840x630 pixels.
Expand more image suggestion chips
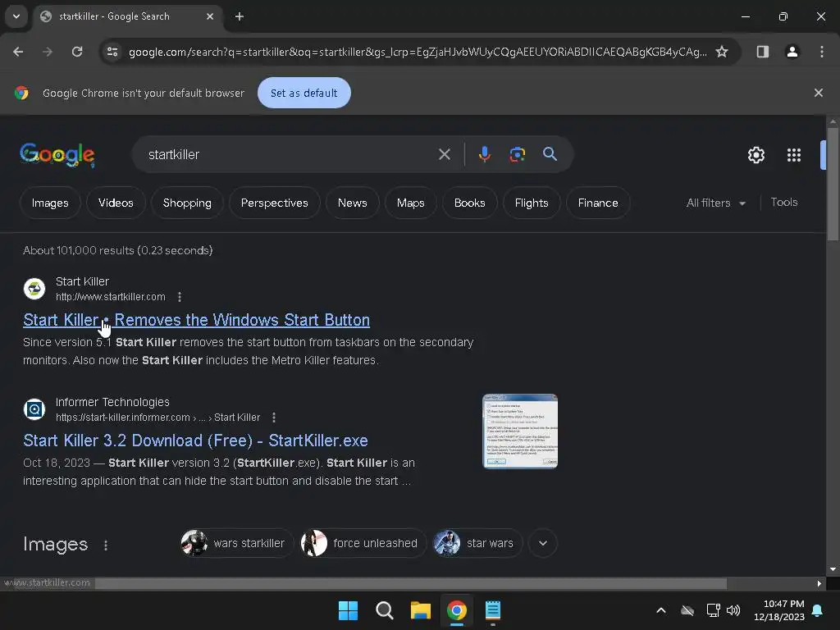coord(543,543)
